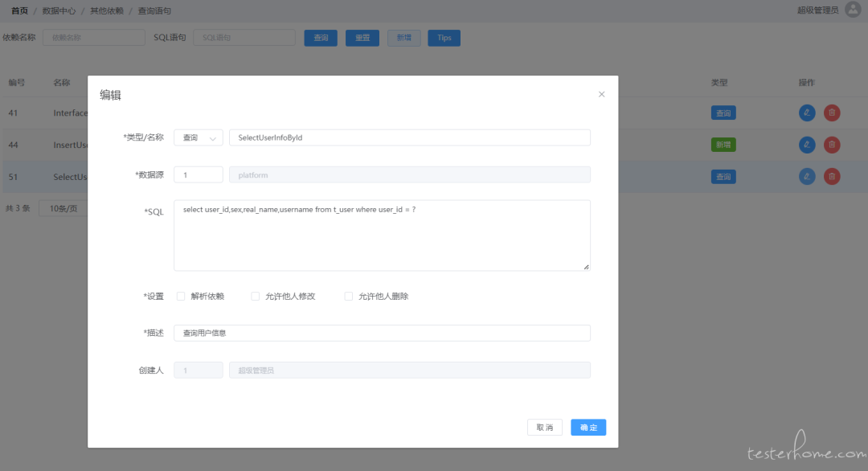Click the row number 41 cell
This screenshot has width=868, height=471.
coord(14,113)
